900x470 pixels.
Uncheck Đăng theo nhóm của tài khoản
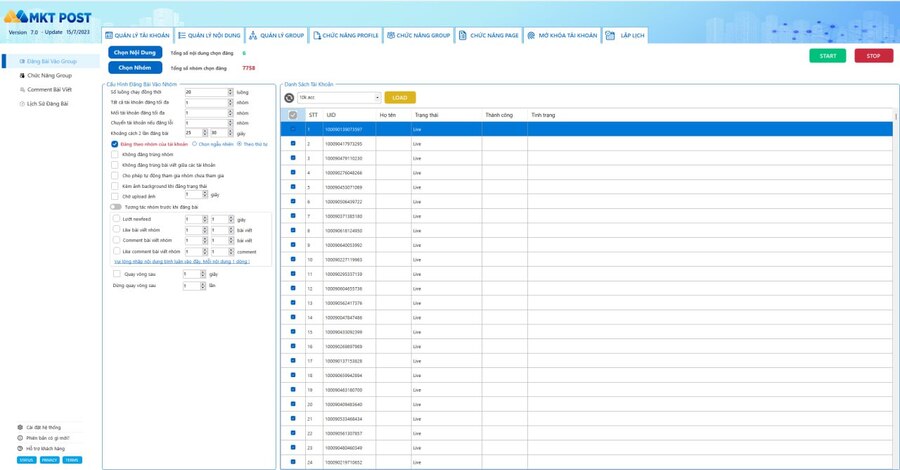coord(115,144)
